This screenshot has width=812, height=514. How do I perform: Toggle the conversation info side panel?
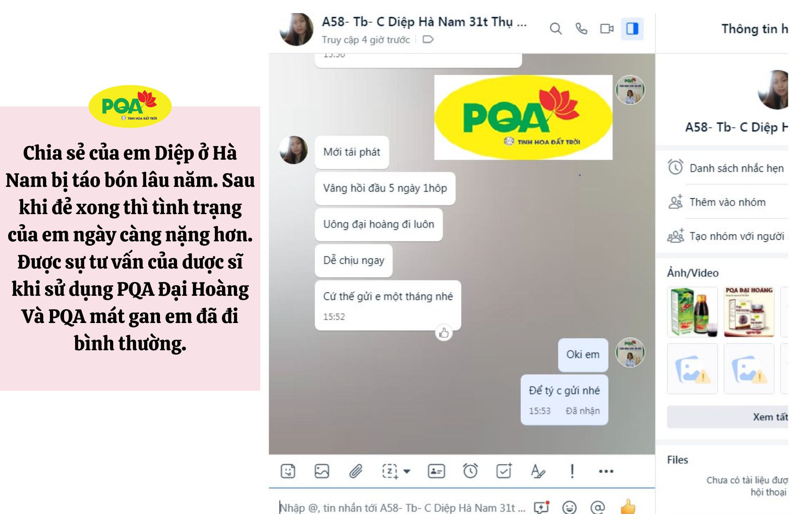click(632, 29)
